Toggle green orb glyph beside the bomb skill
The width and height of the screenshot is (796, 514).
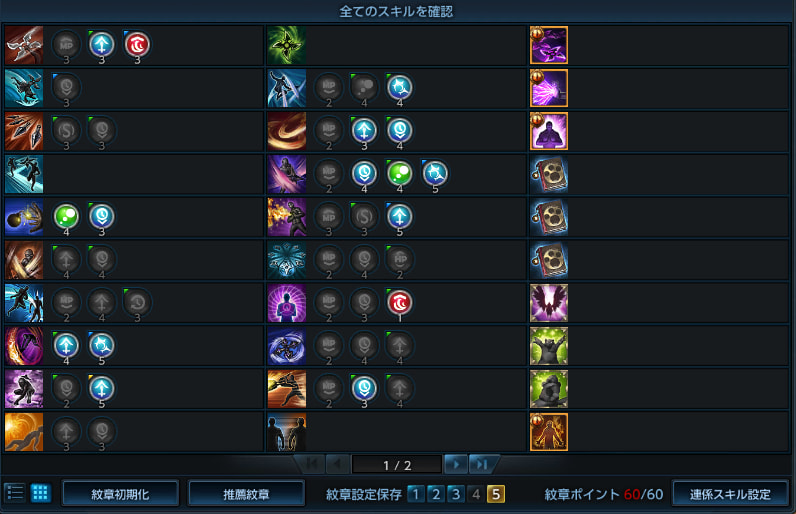[x=66, y=217]
